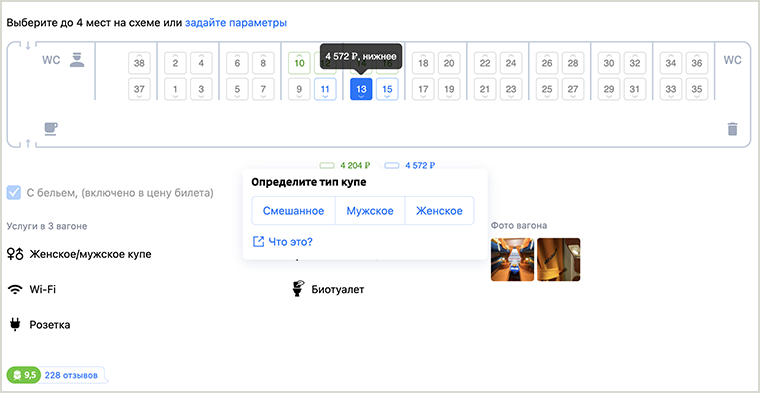Viewport: 760px width, 393px height.
Task: Select seat 28 on the carriage map
Action: (x=573, y=63)
